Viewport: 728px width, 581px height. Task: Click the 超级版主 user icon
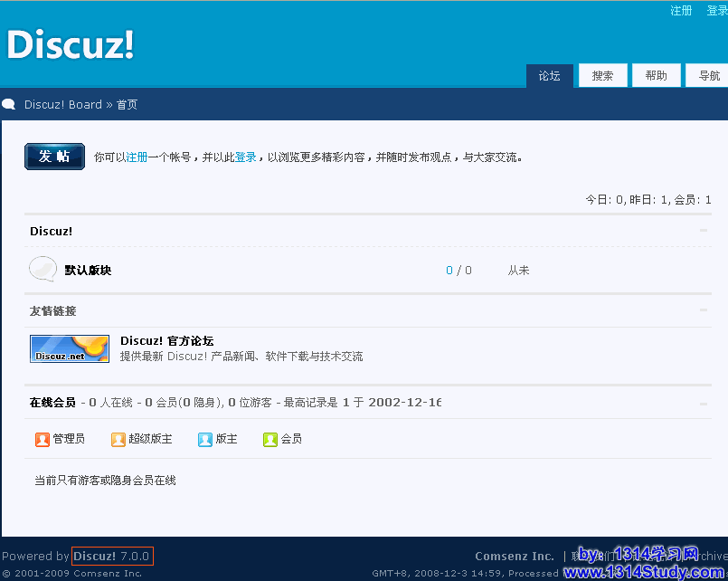[118, 439]
